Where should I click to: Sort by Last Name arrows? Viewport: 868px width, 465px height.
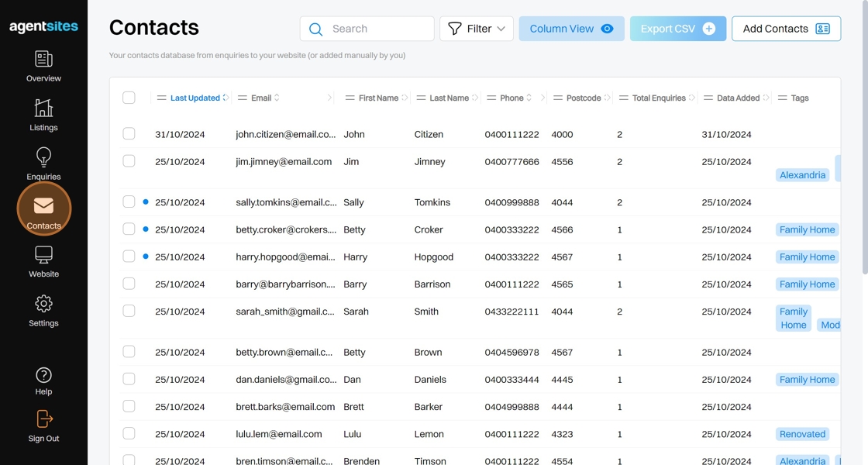(x=475, y=98)
